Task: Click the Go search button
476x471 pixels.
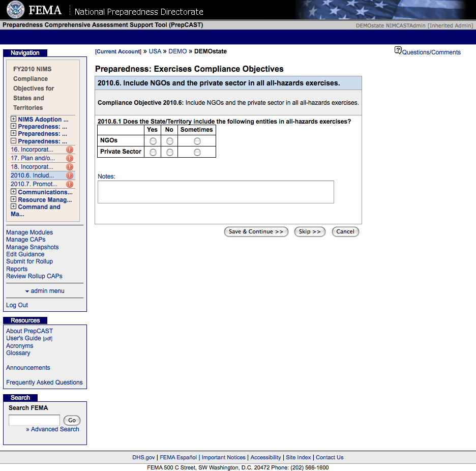Action: point(72,420)
